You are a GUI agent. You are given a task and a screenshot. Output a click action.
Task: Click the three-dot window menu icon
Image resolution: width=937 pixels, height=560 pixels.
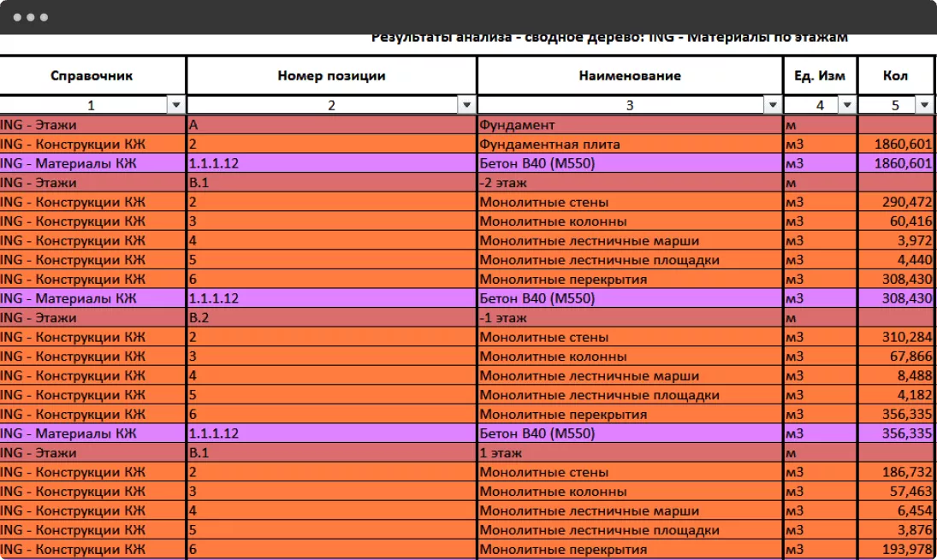31,17
